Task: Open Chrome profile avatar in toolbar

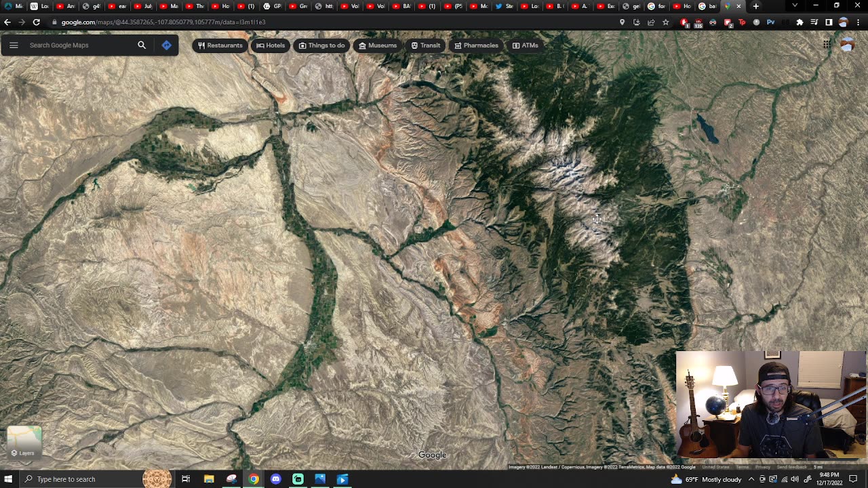Action: [x=843, y=22]
